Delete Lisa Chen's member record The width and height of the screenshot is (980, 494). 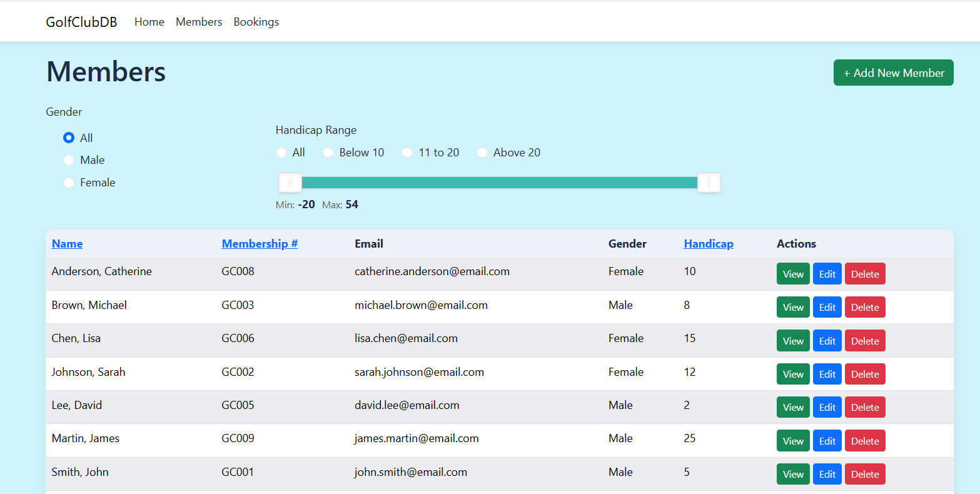(x=865, y=341)
